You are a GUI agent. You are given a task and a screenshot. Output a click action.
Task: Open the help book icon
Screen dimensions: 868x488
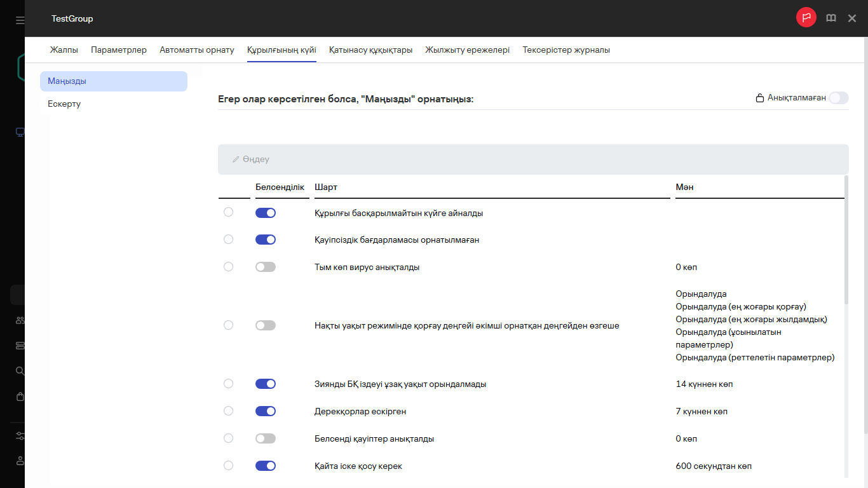click(x=831, y=18)
